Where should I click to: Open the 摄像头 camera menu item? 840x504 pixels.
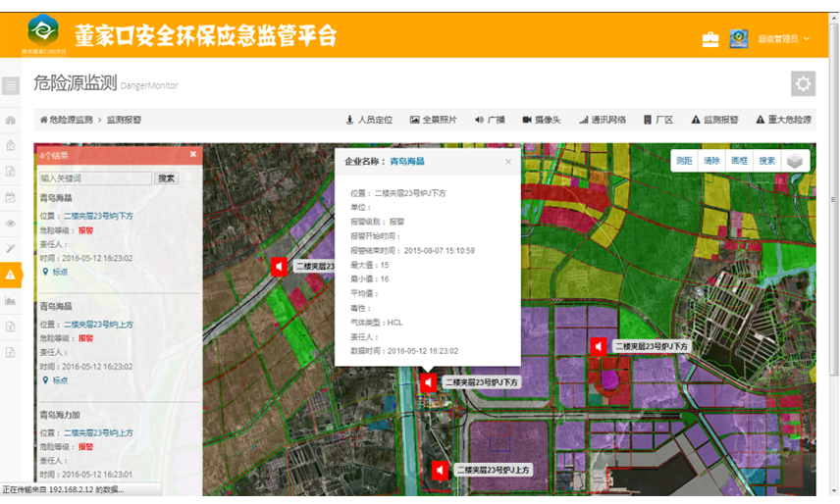pos(542,120)
